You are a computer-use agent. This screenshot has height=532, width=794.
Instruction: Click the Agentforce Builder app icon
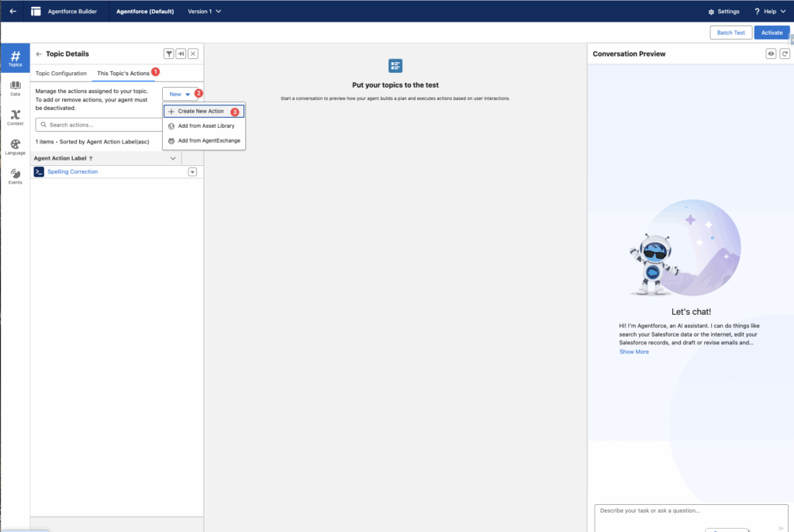[36, 11]
